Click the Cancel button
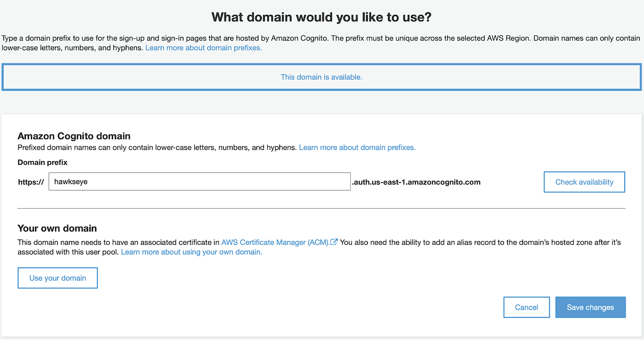The image size is (644, 340). click(526, 307)
